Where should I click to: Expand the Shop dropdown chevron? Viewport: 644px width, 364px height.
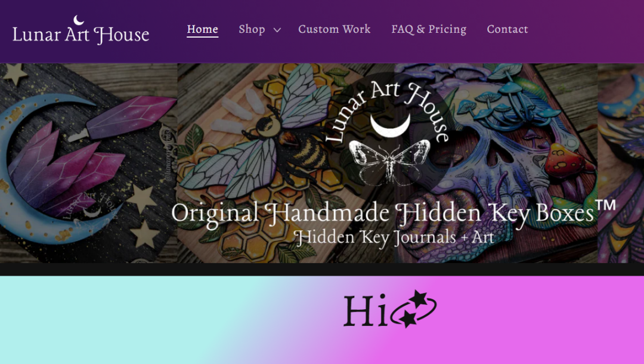[x=277, y=30]
